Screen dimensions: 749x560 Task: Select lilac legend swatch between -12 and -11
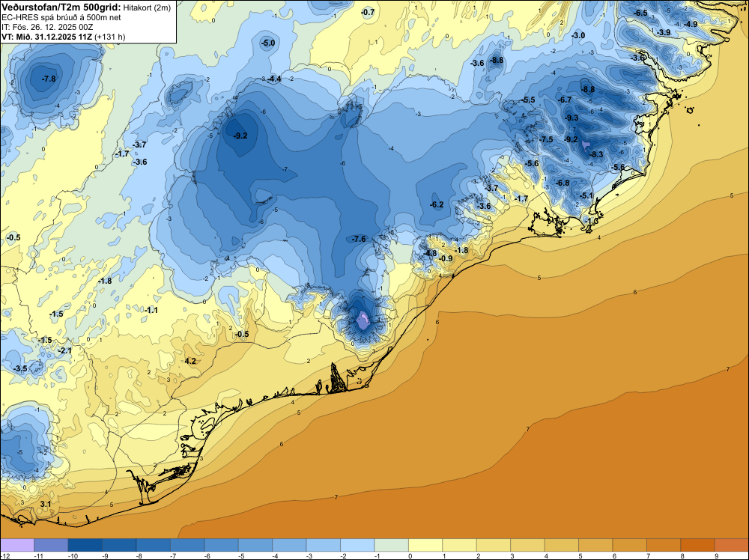[17, 545]
